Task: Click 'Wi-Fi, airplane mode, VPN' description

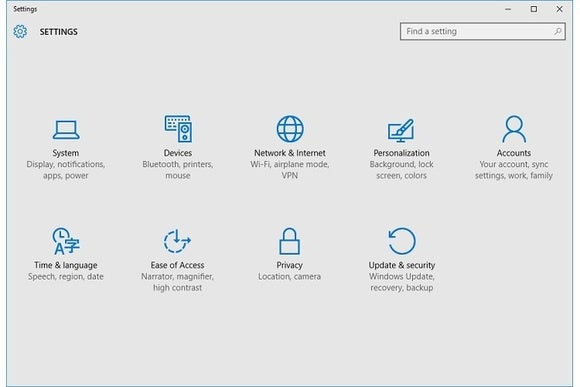Action: pyautogui.click(x=290, y=170)
